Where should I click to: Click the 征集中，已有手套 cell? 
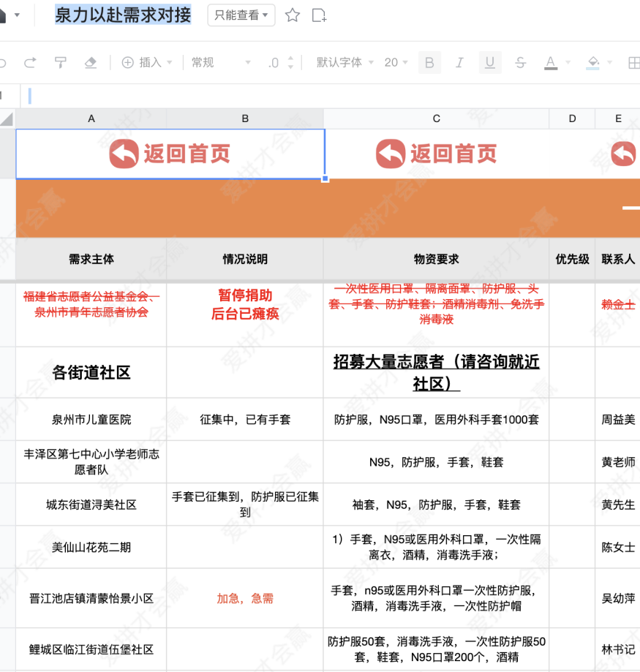point(245,420)
